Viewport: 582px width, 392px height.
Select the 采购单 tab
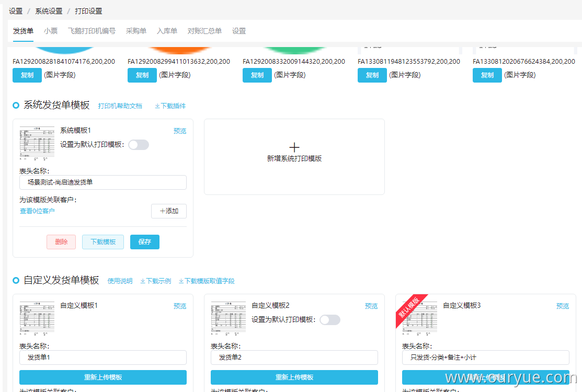(136, 31)
